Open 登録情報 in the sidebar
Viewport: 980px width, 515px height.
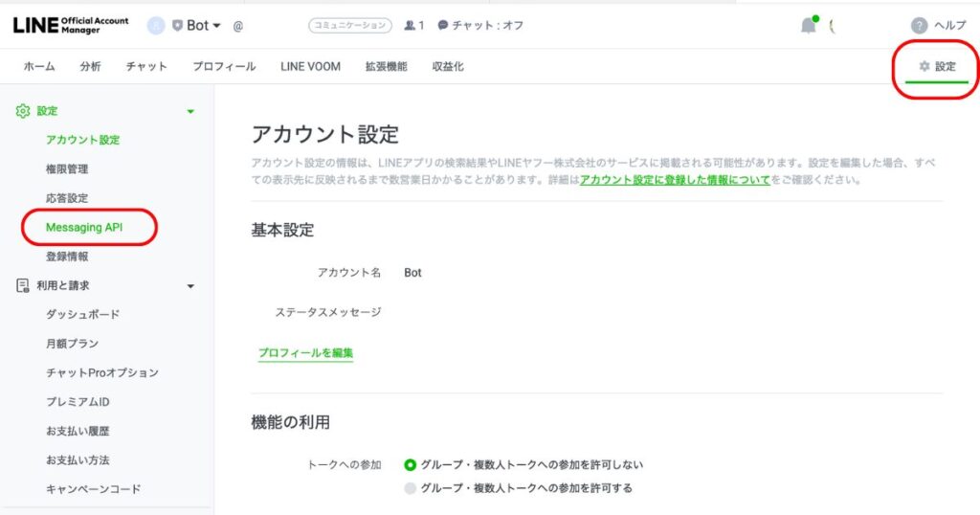click(67, 257)
